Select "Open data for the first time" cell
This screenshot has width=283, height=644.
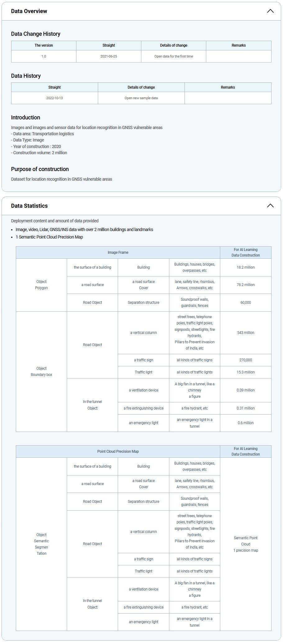click(x=174, y=57)
